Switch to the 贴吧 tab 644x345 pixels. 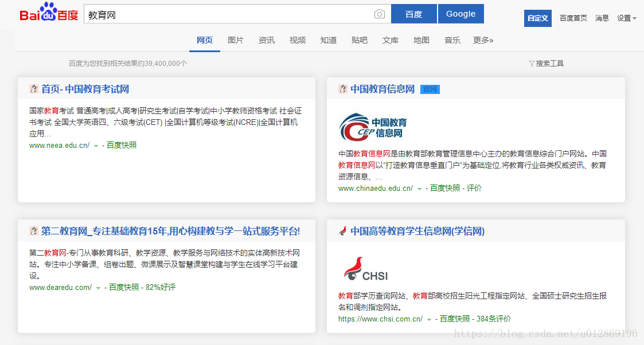pyautogui.click(x=360, y=40)
